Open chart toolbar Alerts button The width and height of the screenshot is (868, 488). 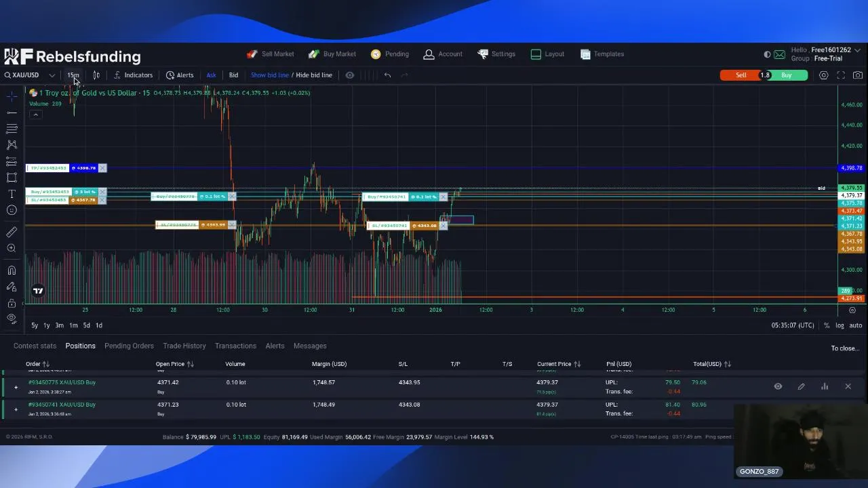(180, 75)
